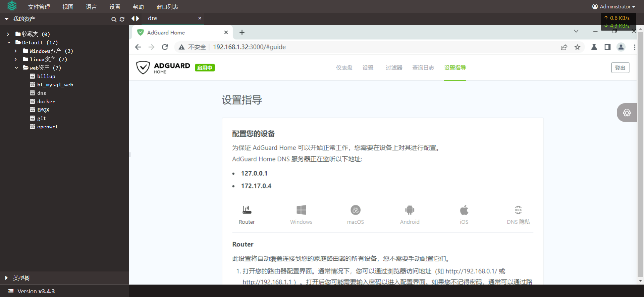The height and width of the screenshot is (297, 644).
Task: Open the 查询日志 query log
Action: (423, 68)
